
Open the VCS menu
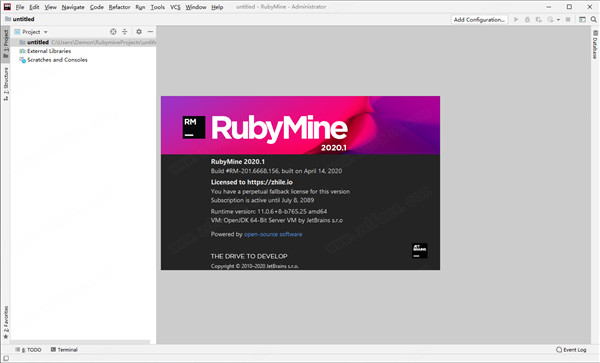[175, 7]
